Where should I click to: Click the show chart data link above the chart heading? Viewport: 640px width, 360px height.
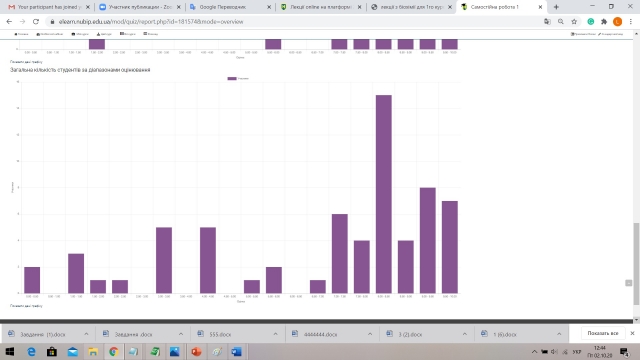26,62
